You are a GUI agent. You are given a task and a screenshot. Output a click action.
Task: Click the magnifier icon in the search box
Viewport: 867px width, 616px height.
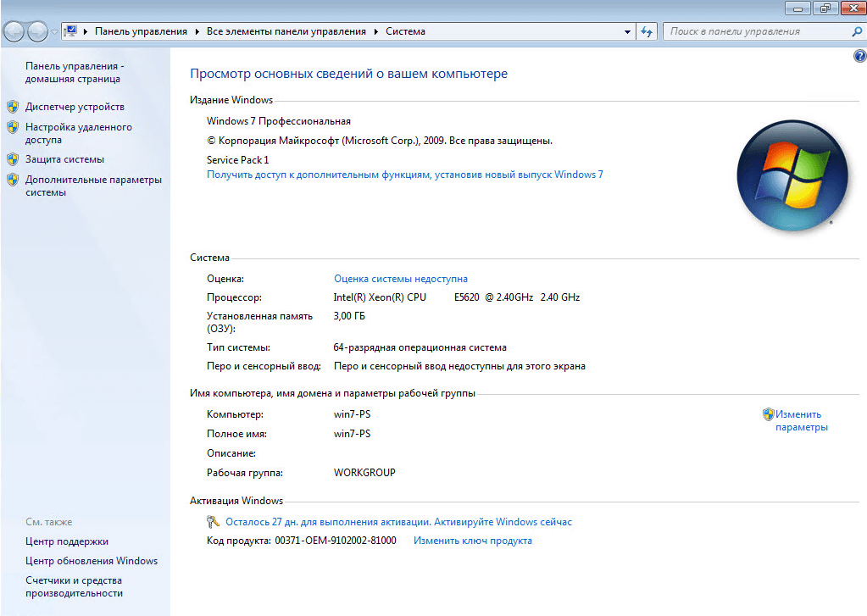coord(856,31)
